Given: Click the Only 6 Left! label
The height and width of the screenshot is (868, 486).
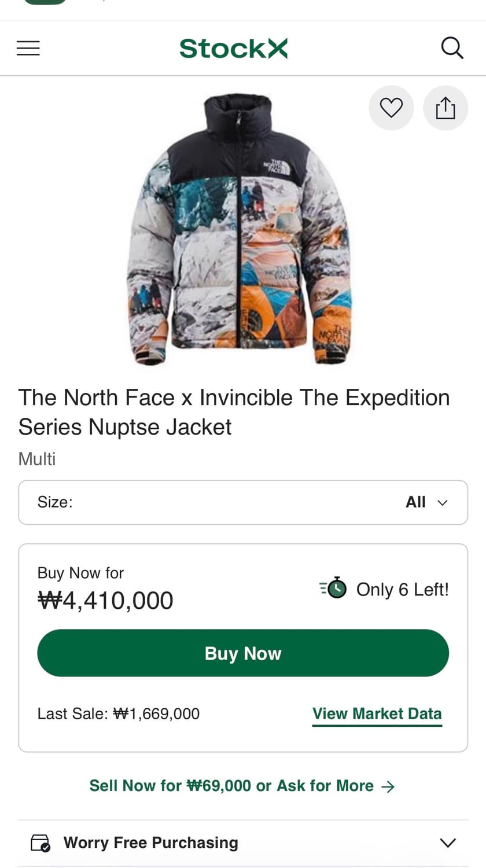Looking at the screenshot, I should pos(402,589).
